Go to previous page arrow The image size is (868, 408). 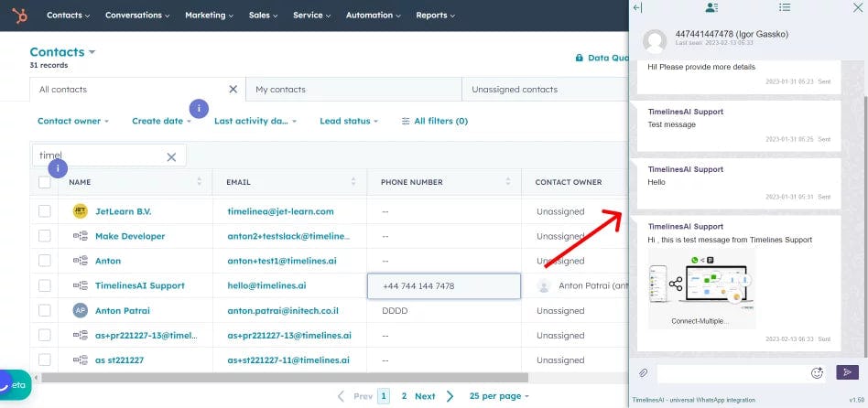341,396
